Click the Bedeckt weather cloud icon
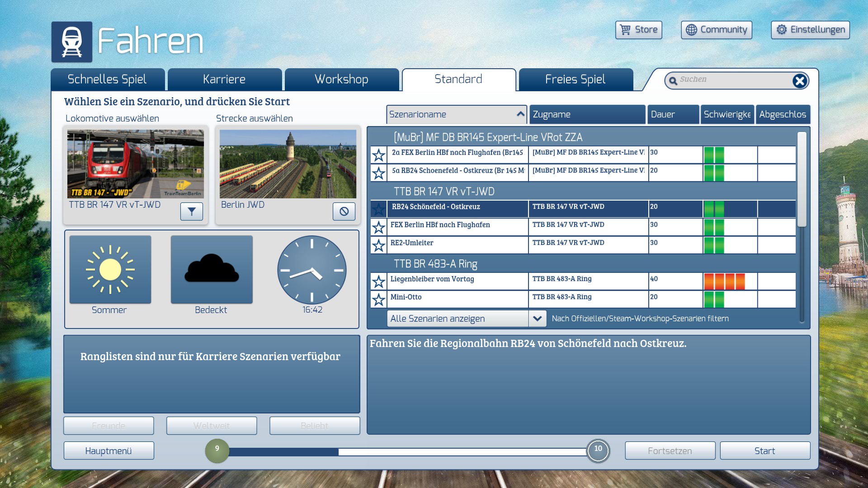Screen dimensions: 868x488 pyautogui.click(x=212, y=270)
